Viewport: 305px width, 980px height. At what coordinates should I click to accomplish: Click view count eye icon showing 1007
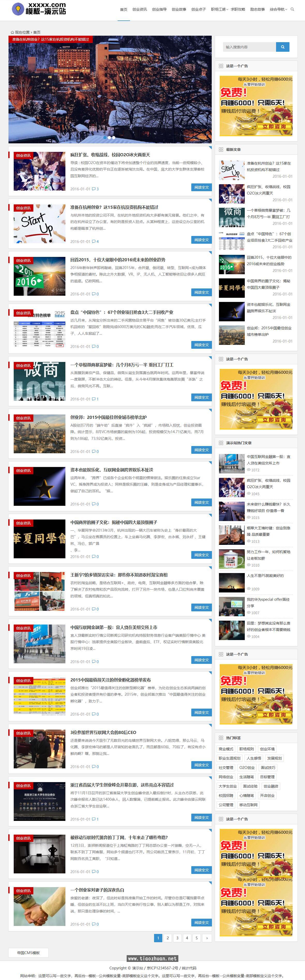(x=249, y=613)
